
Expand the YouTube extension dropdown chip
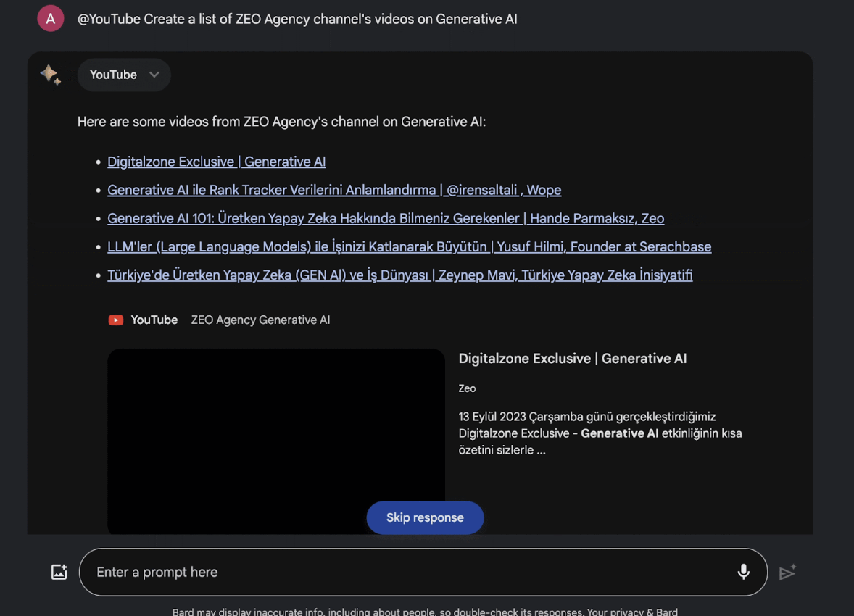[x=124, y=75]
